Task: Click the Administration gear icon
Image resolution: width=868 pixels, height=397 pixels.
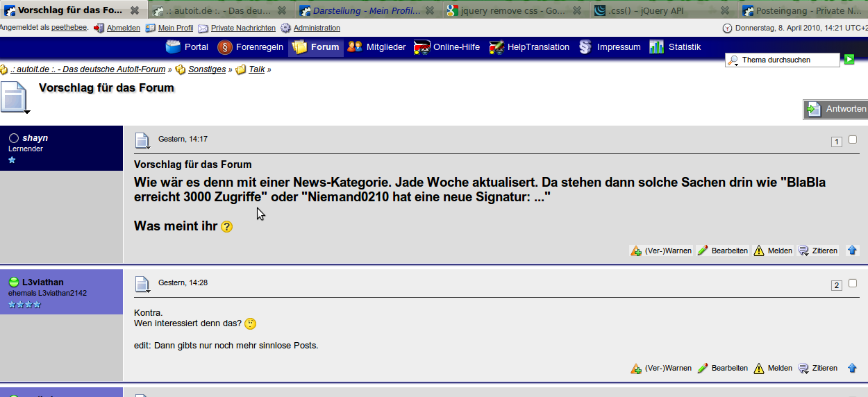Action: pyautogui.click(x=285, y=28)
